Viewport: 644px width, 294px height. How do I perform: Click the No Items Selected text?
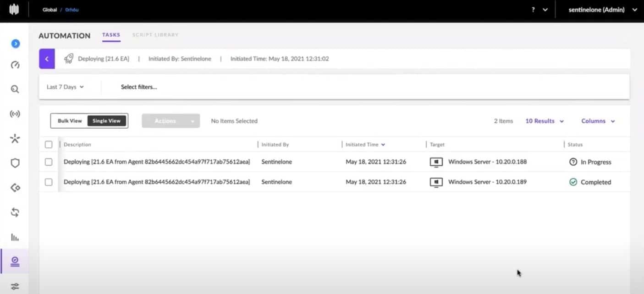coord(234,121)
